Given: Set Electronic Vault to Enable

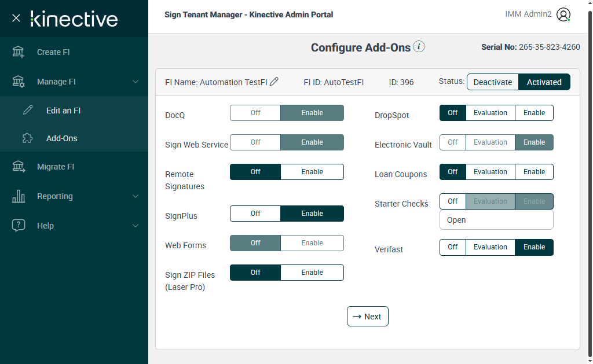Looking at the screenshot, I should coord(534,142).
